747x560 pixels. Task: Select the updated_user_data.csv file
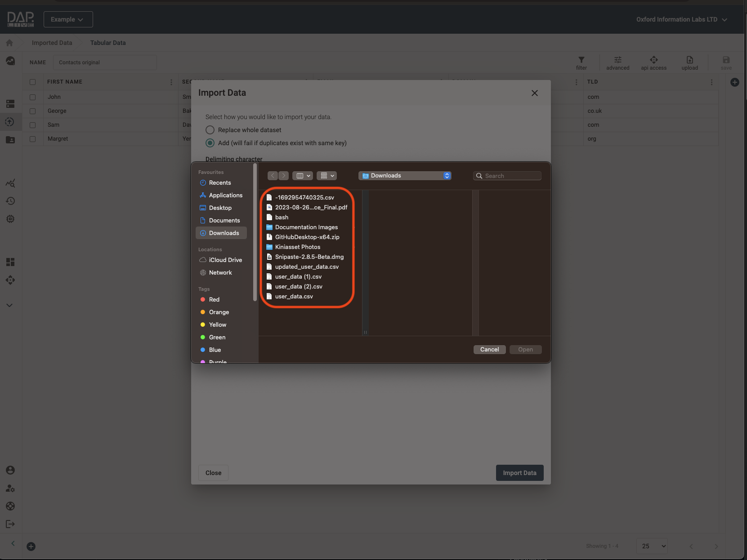pyautogui.click(x=307, y=267)
